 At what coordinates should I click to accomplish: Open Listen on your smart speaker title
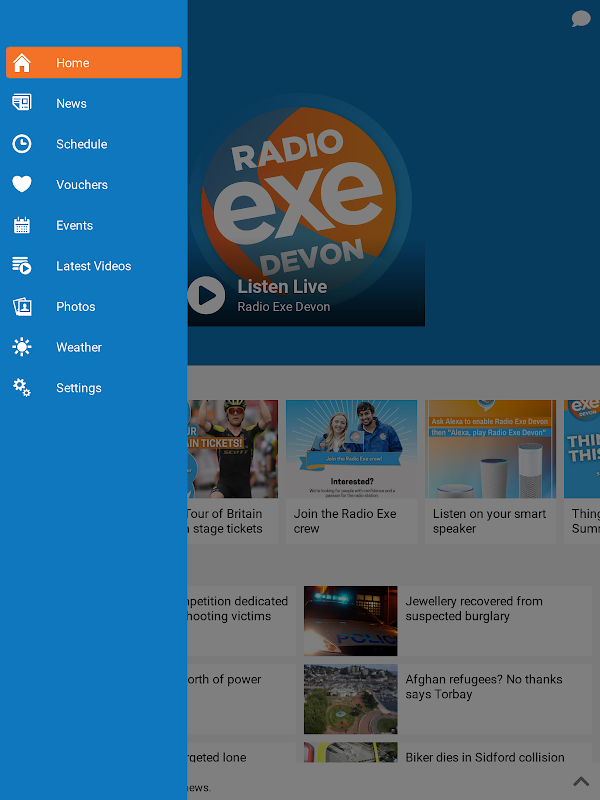pos(489,521)
